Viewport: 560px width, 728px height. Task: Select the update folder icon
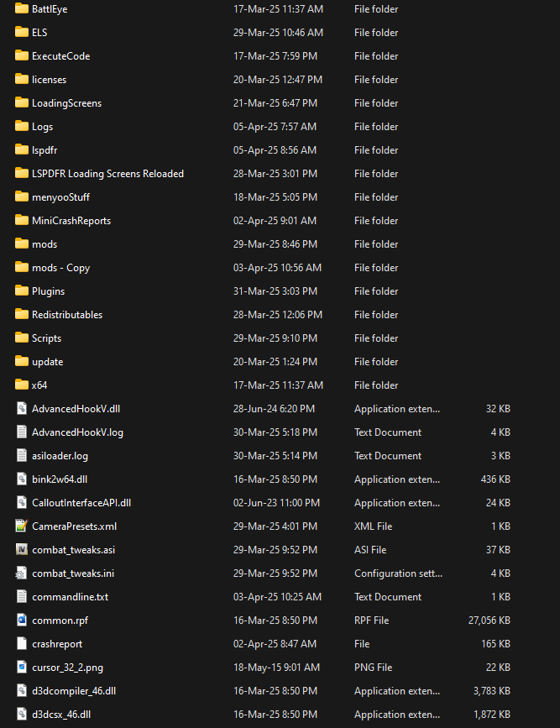pos(21,361)
